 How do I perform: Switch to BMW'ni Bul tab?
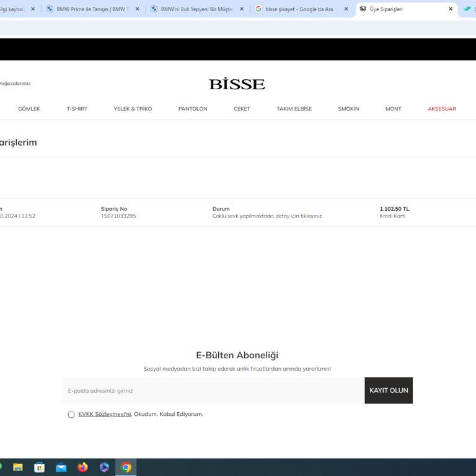click(196, 9)
